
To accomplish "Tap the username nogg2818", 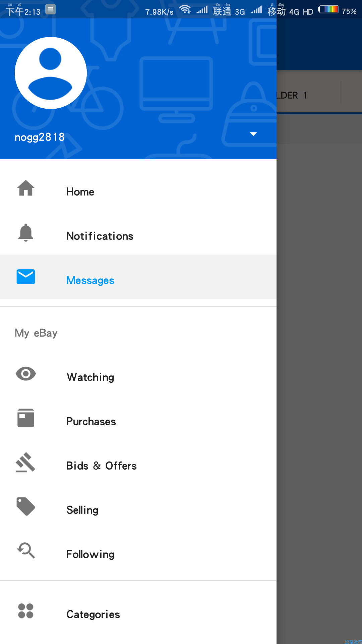I will [40, 137].
